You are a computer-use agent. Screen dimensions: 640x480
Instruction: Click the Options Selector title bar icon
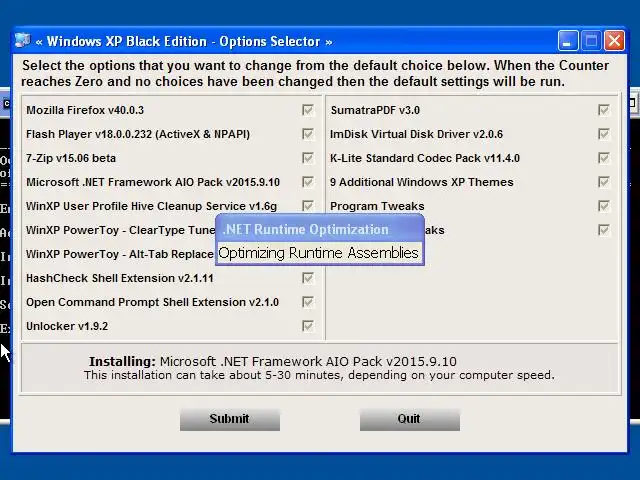22,40
